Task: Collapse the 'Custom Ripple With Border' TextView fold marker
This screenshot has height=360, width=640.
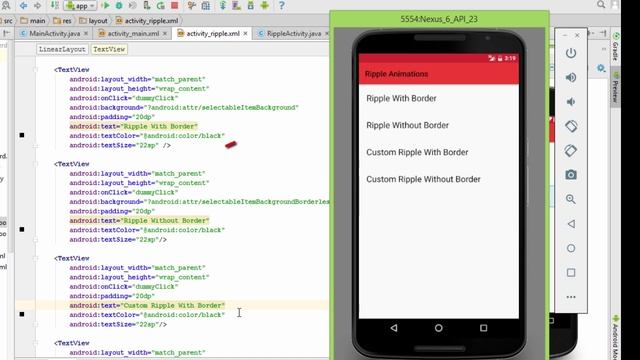Action: coord(36,258)
